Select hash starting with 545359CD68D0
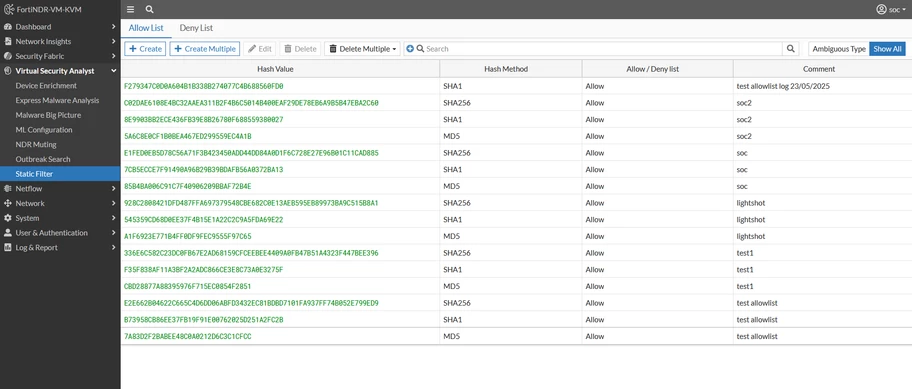Viewport: 912px width, 389px height. (204, 220)
